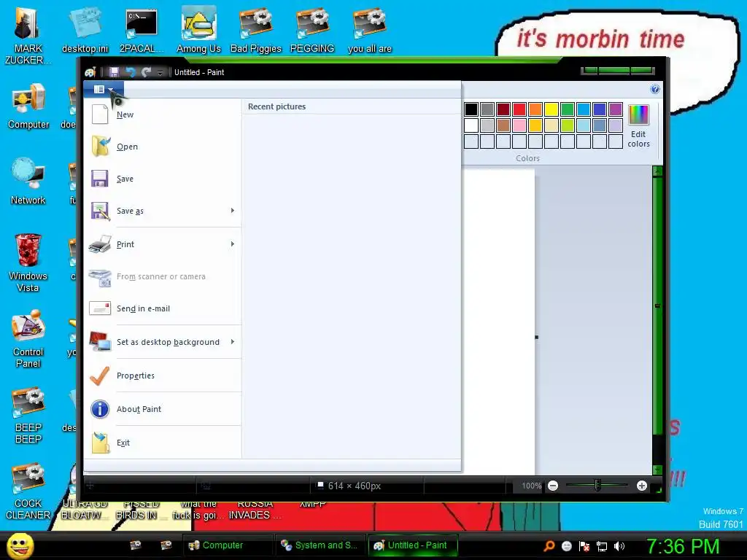Click the network tray icon
Screen dimensions: 747x560
[602, 546]
